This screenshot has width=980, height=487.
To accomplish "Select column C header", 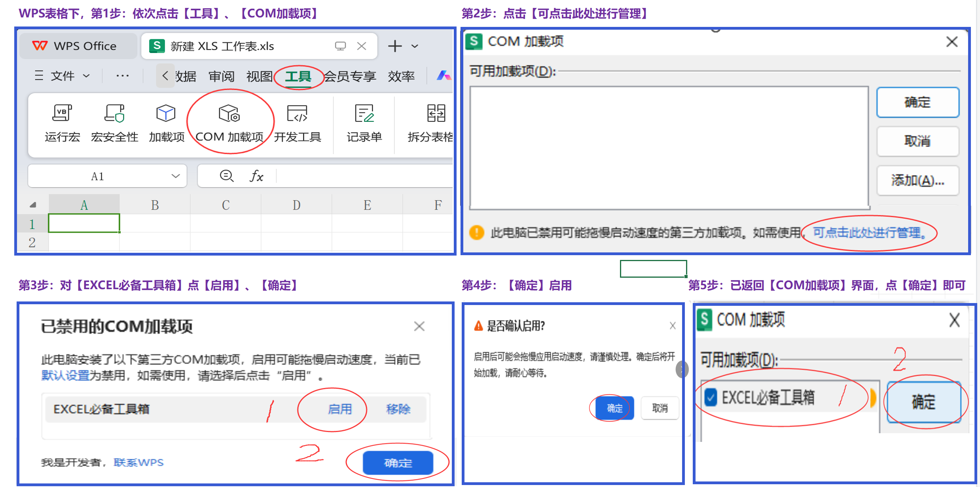I will tap(226, 205).
